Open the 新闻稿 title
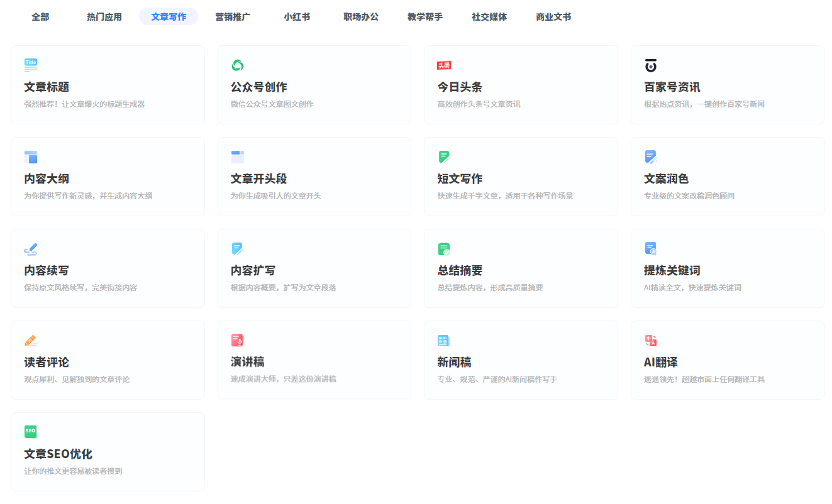Image resolution: width=832 pixels, height=504 pixels. (x=454, y=363)
